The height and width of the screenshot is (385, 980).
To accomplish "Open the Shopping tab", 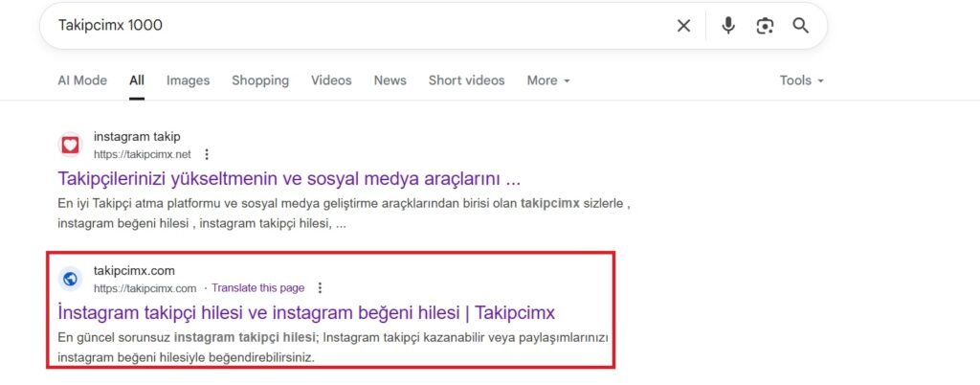I will tap(260, 80).
